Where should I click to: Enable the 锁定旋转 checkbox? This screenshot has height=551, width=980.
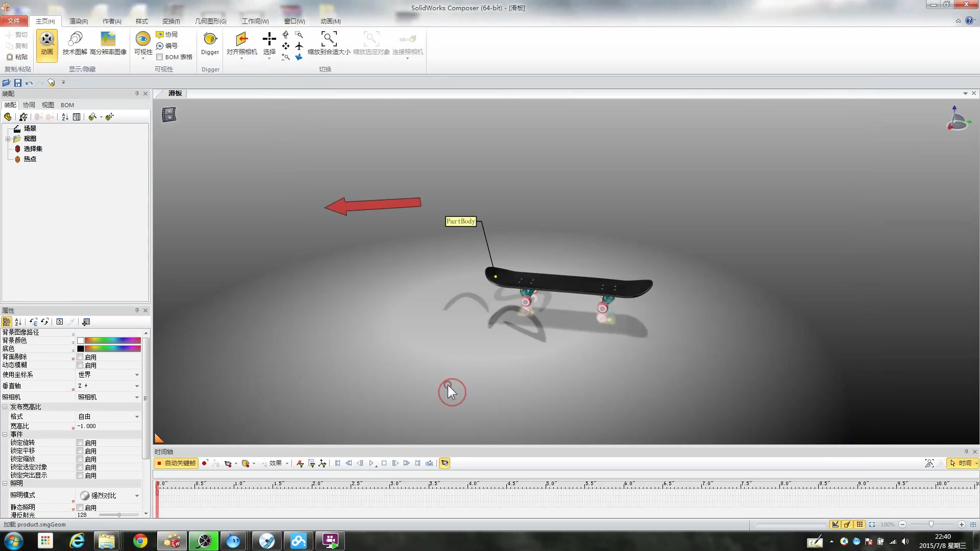tap(80, 443)
